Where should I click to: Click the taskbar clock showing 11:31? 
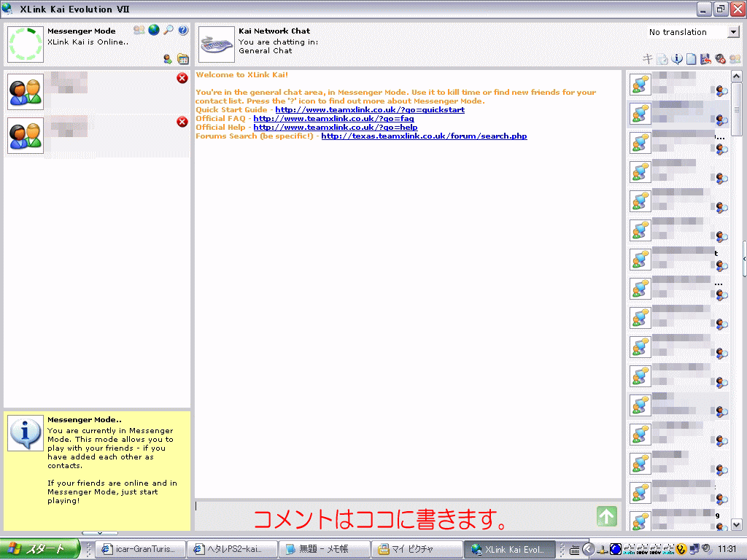coord(727,549)
